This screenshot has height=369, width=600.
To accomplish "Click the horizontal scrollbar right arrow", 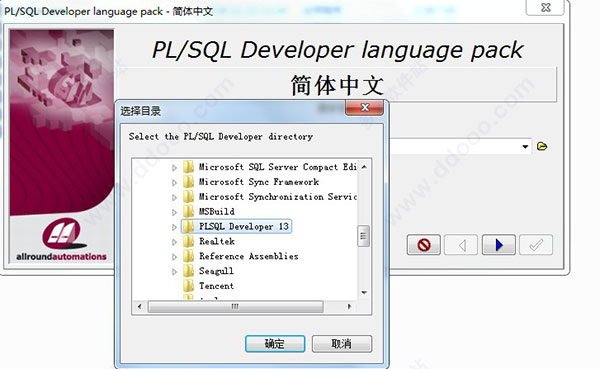I will coord(349,307).
